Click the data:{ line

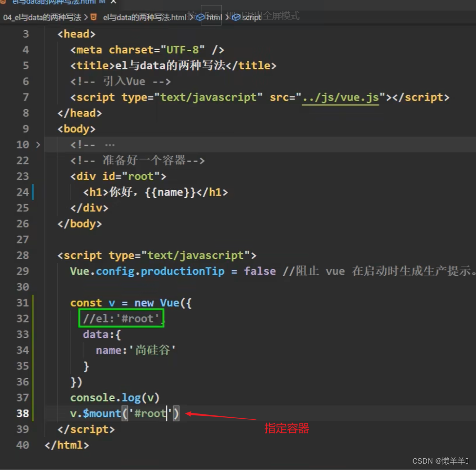(102, 334)
